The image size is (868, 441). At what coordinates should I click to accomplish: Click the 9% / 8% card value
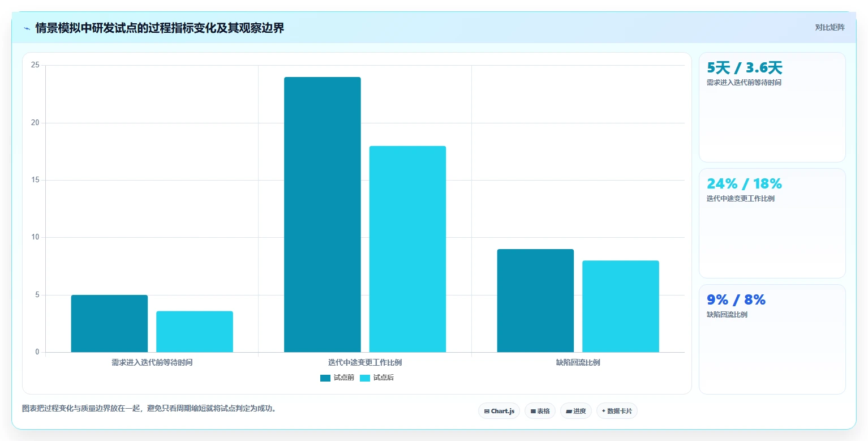click(x=736, y=299)
